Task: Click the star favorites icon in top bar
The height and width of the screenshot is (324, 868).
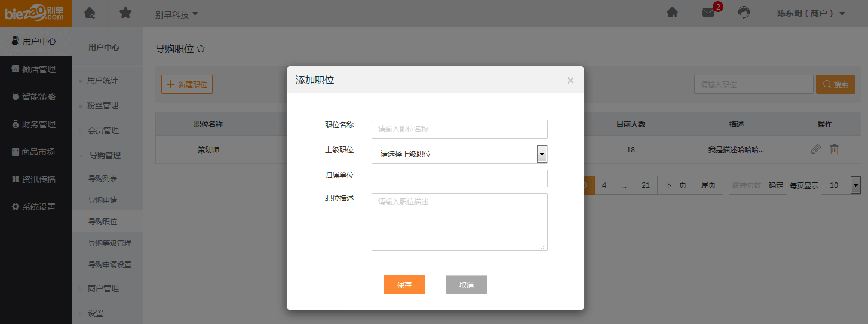Action: pos(125,13)
